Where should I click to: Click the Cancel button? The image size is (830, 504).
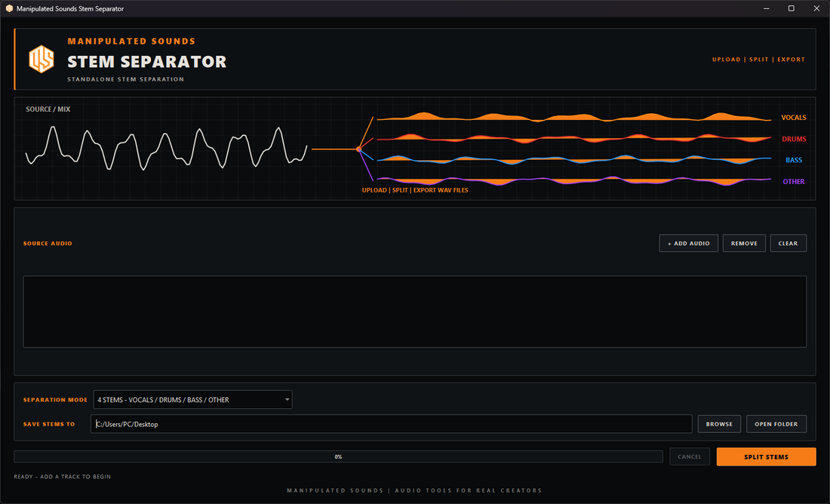(689, 457)
